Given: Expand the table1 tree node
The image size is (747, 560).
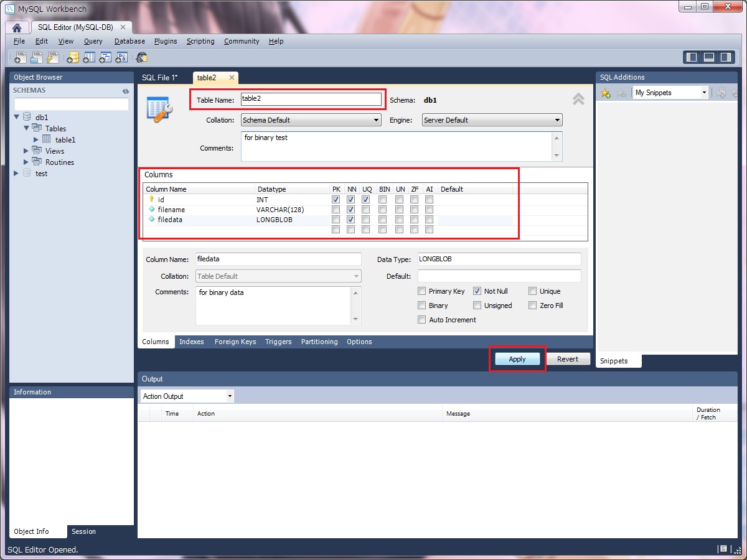Looking at the screenshot, I should pos(36,140).
